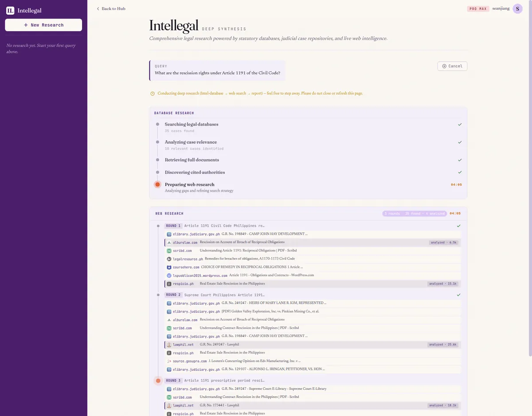Click the back chevron beside Back to Hub
This screenshot has height=416, width=532.
[98, 8]
